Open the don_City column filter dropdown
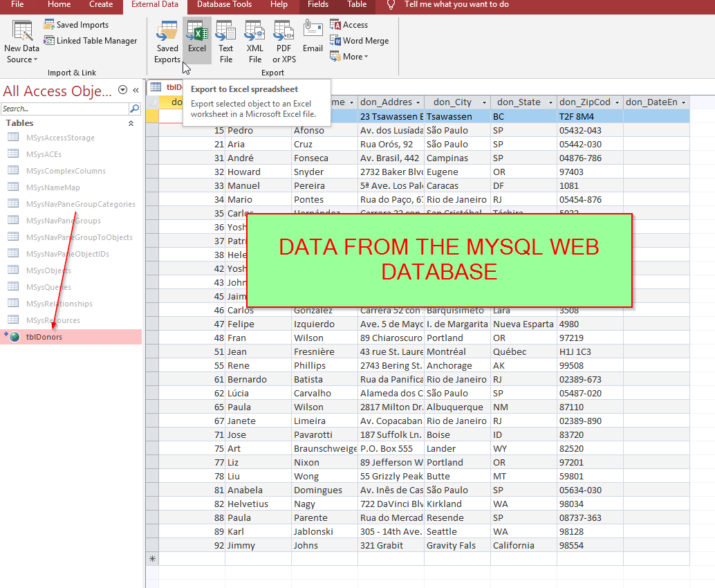The height and width of the screenshot is (588, 715). (484, 102)
